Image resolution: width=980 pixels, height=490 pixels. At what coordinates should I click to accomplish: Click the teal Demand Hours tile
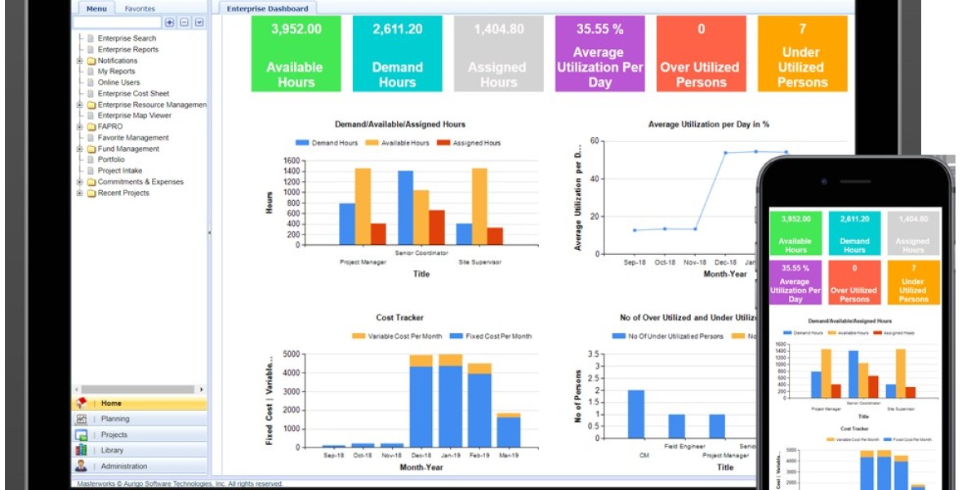397,53
